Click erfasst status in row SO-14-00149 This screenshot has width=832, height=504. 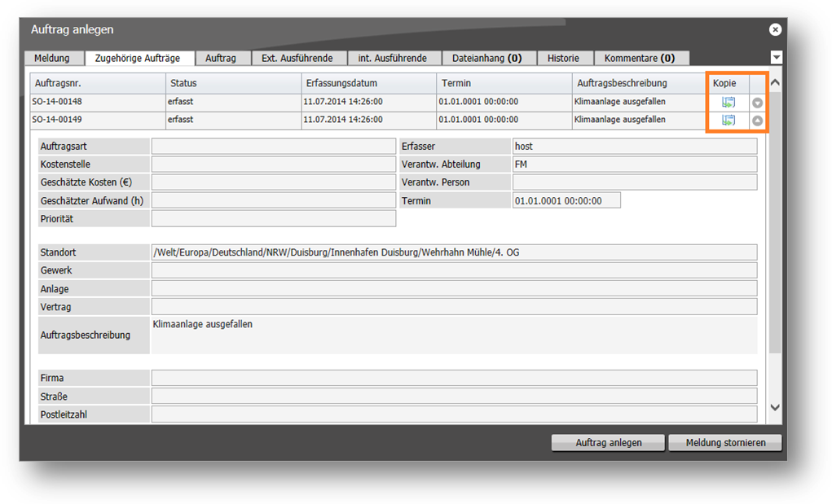(x=180, y=120)
